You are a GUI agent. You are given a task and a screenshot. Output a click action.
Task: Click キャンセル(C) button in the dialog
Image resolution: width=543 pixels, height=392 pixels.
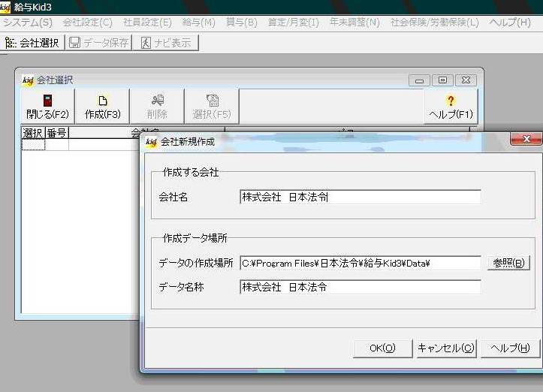click(446, 348)
